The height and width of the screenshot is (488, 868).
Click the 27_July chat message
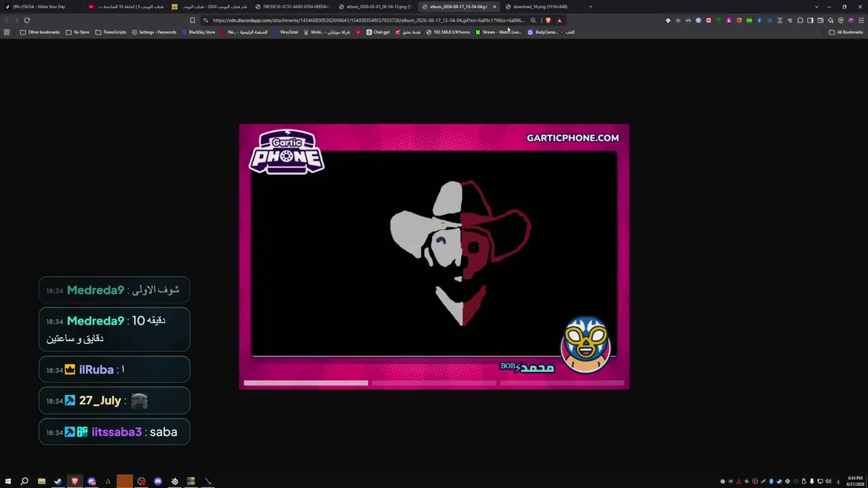115,401
